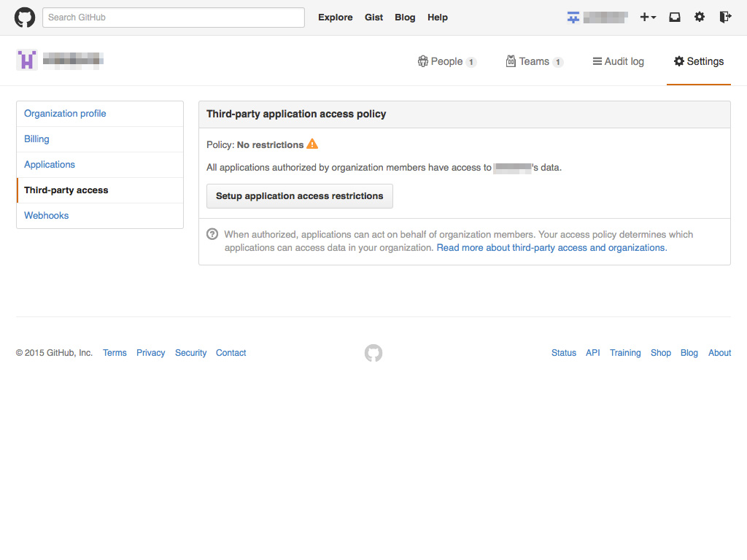Open the account settings gear icon
Screen dimensions: 747x560
[700, 17]
